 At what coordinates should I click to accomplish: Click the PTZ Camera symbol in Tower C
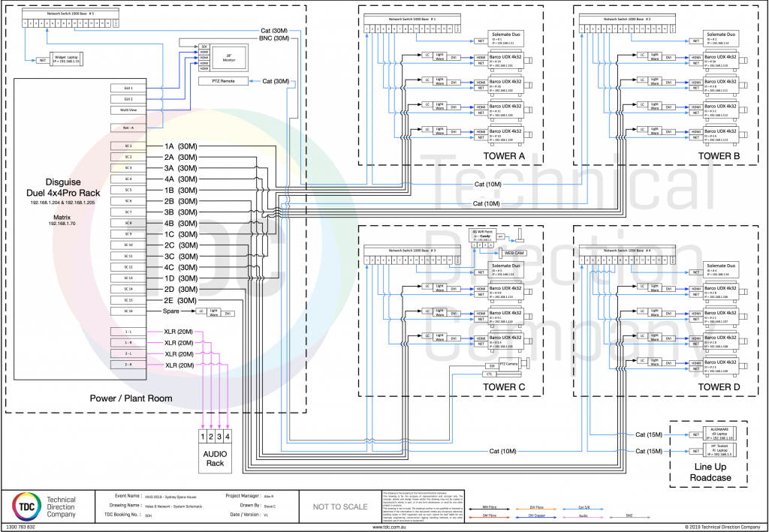pyautogui.click(x=514, y=364)
